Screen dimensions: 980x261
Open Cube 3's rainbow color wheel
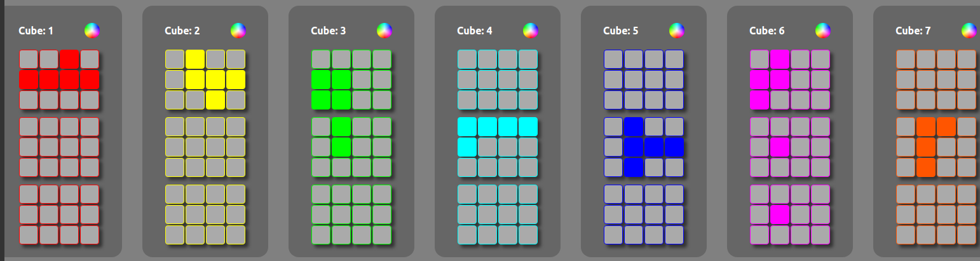385,31
